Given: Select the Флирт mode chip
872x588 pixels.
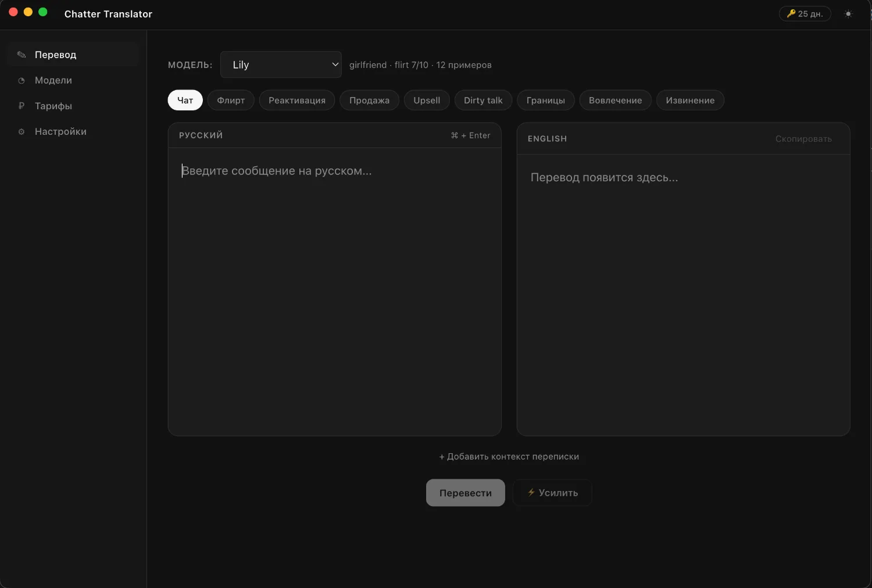Looking at the screenshot, I should pos(231,100).
